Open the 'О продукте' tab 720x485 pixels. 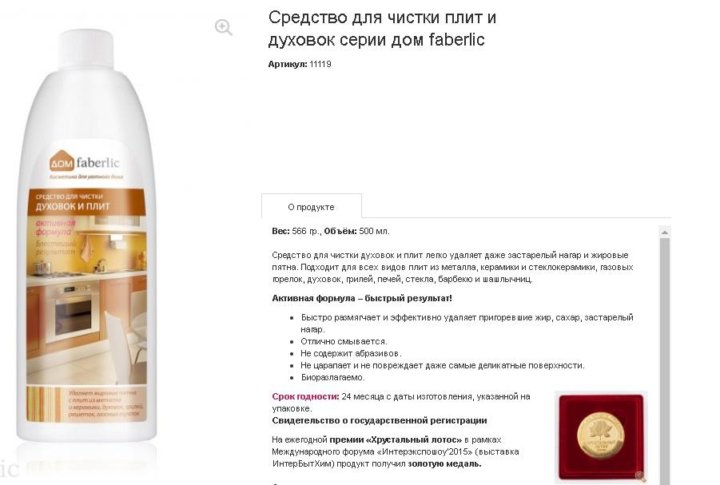[x=311, y=207]
